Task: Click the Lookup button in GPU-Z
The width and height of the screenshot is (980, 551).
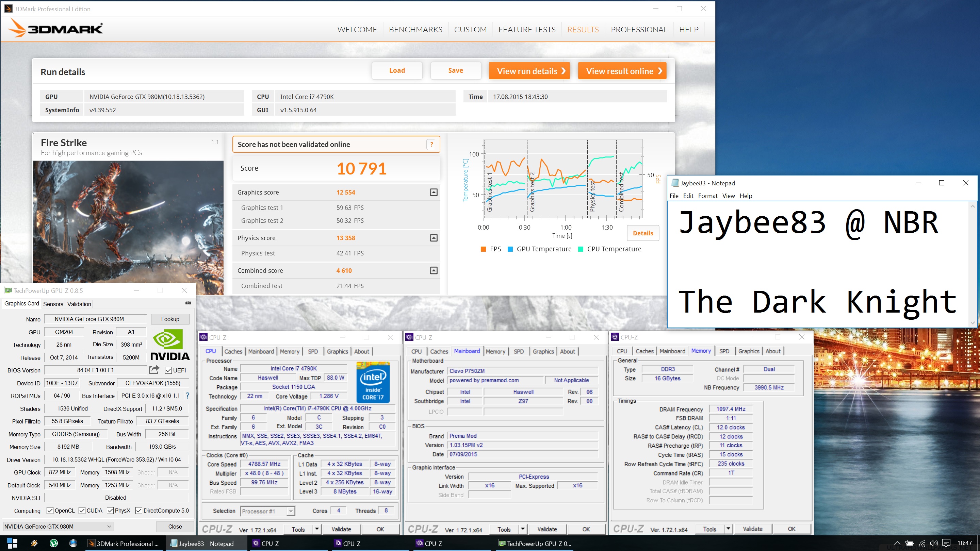Action: (170, 319)
